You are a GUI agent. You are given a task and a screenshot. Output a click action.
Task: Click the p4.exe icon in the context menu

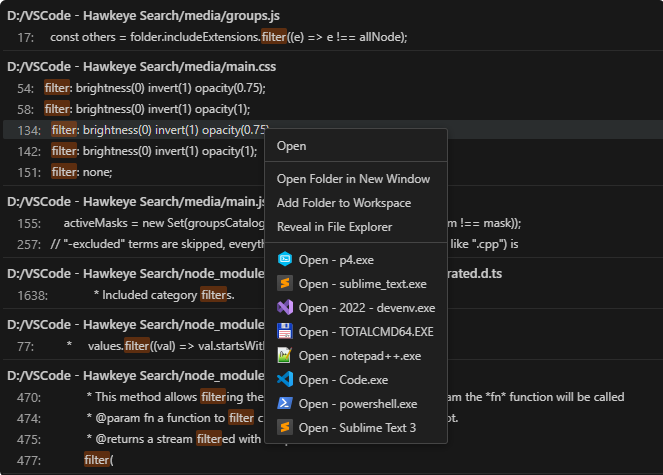[285, 259]
